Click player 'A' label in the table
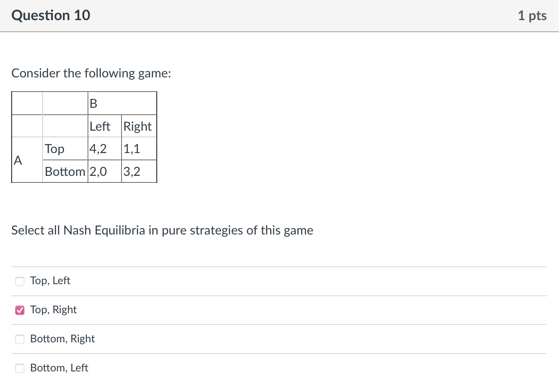 17,160
